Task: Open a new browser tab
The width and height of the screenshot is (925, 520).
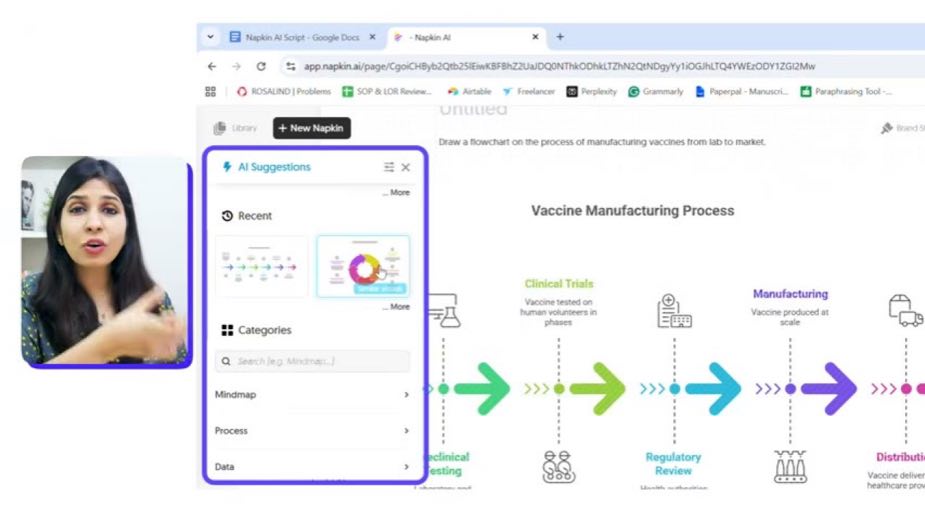Action: pos(560,37)
